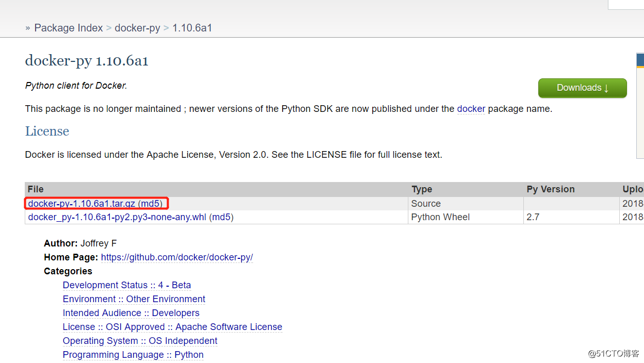Open Intended Audience :: Developers category
The height and width of the screenshot is (363, 644).
click(131, 313)
